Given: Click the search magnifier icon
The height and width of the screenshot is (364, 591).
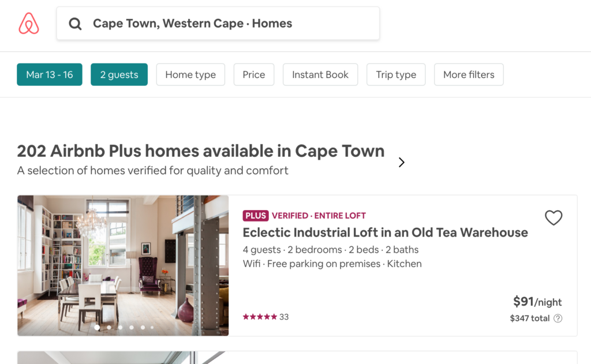Looking at the screenshot, I should tap(75, 24).
